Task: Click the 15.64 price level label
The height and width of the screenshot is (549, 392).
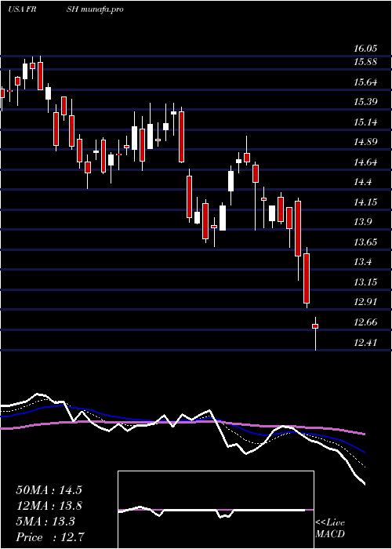Action: pyautogui.click(x=365, y=82)
